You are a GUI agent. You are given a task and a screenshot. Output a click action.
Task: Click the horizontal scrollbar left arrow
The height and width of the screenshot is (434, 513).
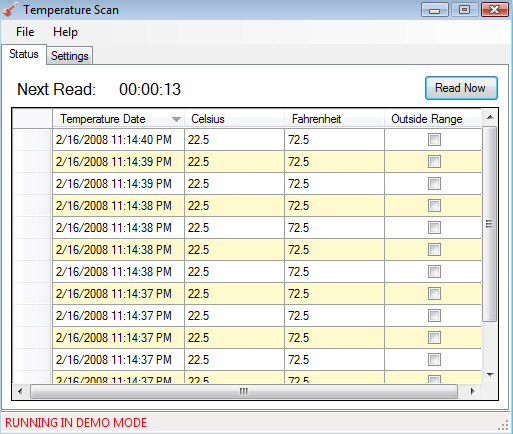(x=20, y=391)
